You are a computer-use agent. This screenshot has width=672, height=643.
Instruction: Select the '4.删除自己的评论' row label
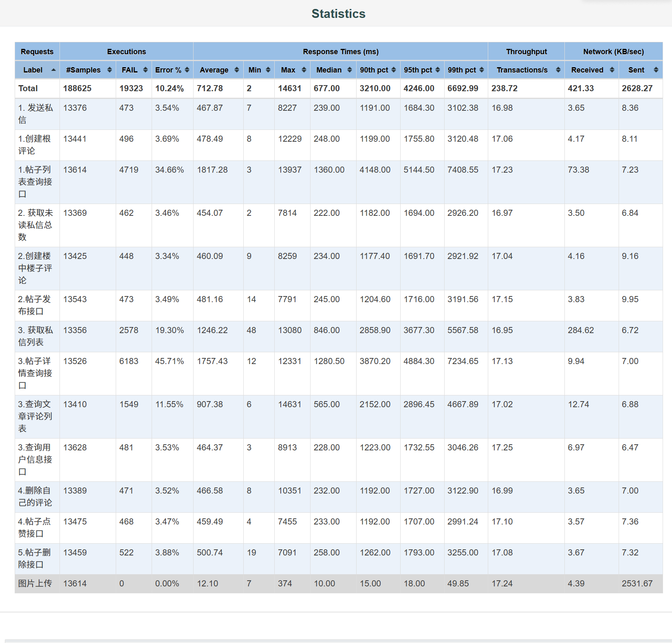[35, 497]
